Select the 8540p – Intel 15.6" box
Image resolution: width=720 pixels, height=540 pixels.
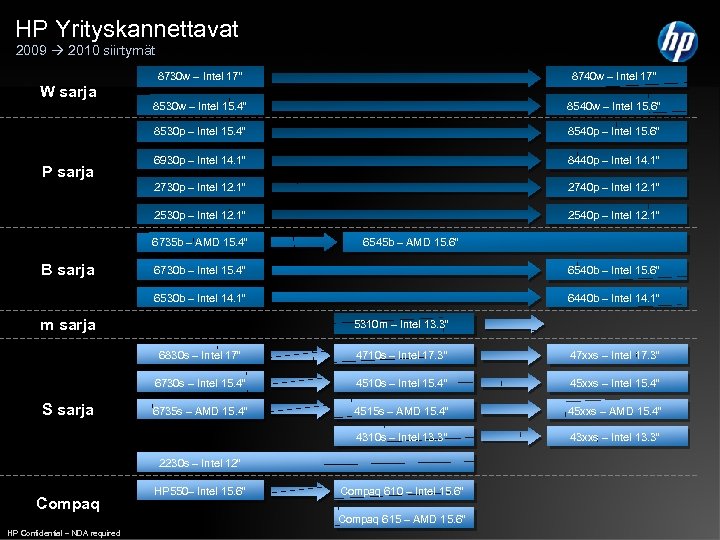[616, 131]
